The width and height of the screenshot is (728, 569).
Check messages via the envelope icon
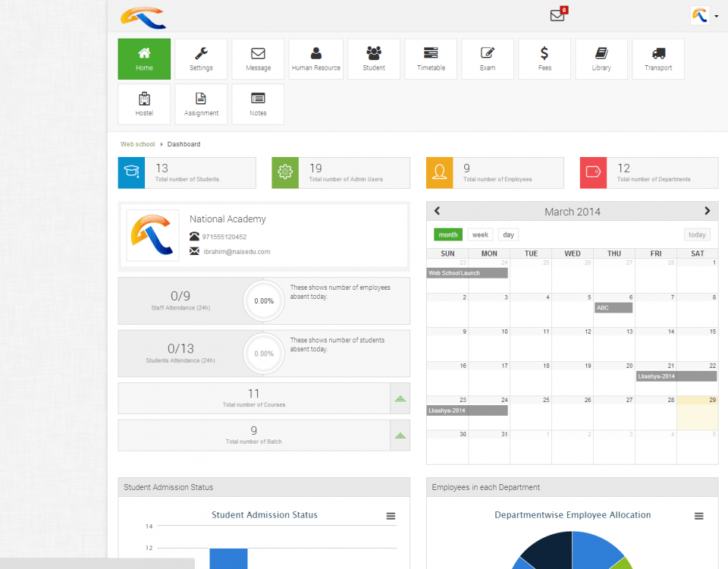557,14
